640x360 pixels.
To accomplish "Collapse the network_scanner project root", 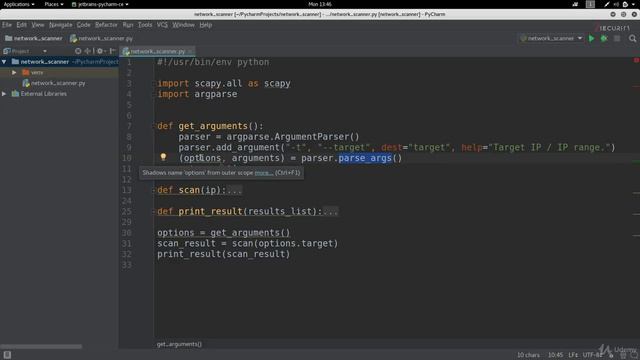I will pyautogui.click(x=4, y=62).
